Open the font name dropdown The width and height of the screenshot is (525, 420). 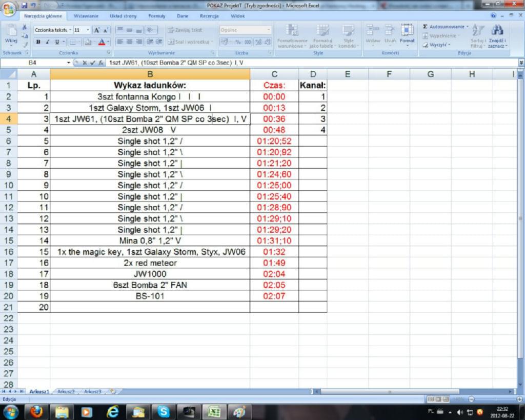tap(70, 30)
